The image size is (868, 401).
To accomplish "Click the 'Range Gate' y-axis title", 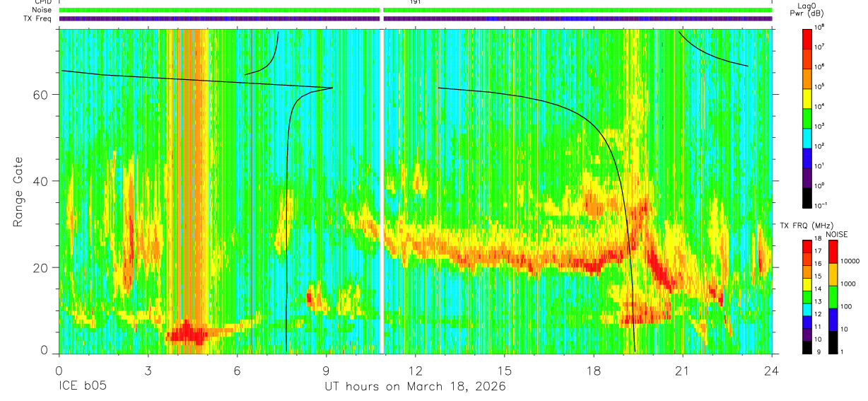I will [18, 191].
